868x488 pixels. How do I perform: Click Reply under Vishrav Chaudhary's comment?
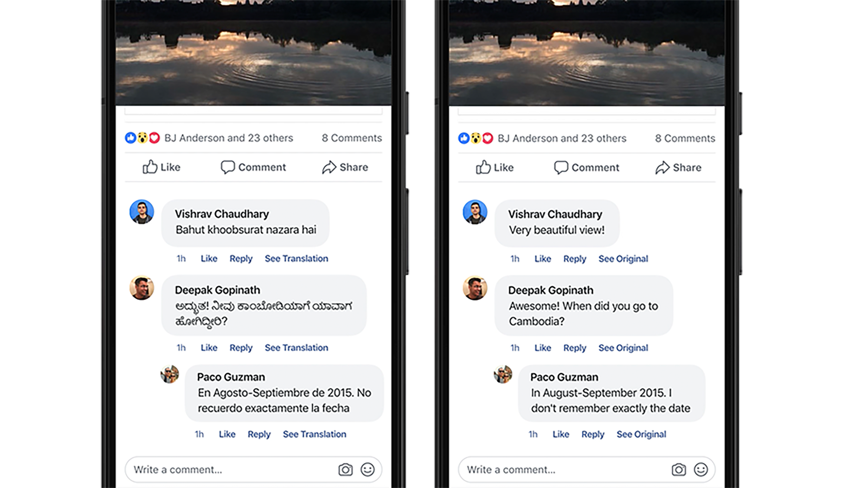tap(241, 258)
